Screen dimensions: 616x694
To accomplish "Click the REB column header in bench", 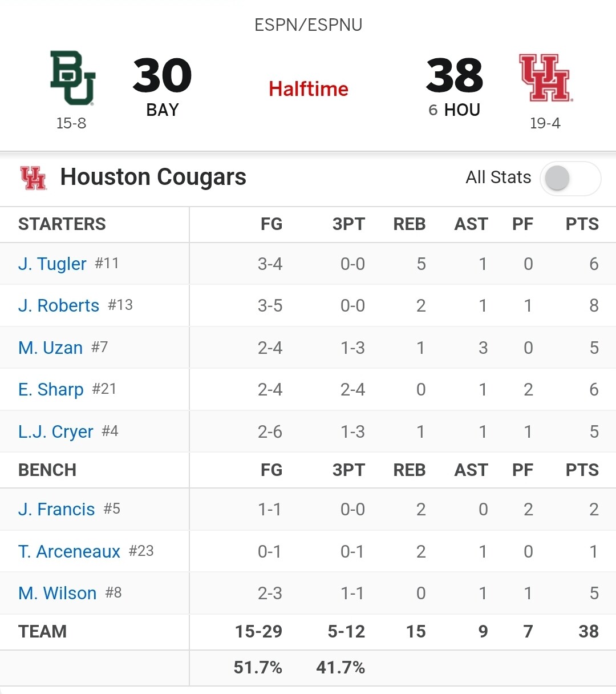I will (x=410, y=470).
